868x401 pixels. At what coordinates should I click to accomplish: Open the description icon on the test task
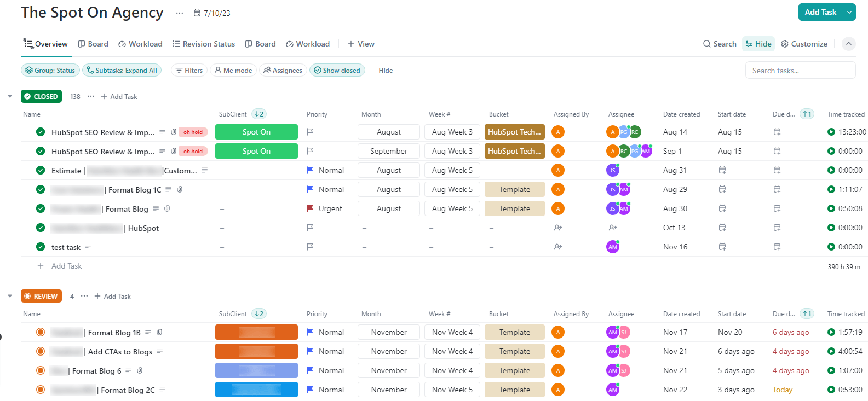pos(88,247)
